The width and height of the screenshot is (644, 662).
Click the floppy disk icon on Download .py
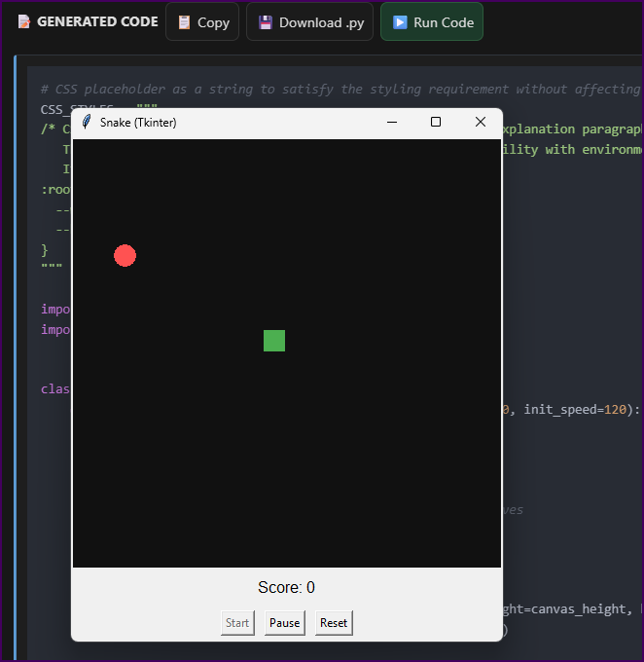(265, 22)
